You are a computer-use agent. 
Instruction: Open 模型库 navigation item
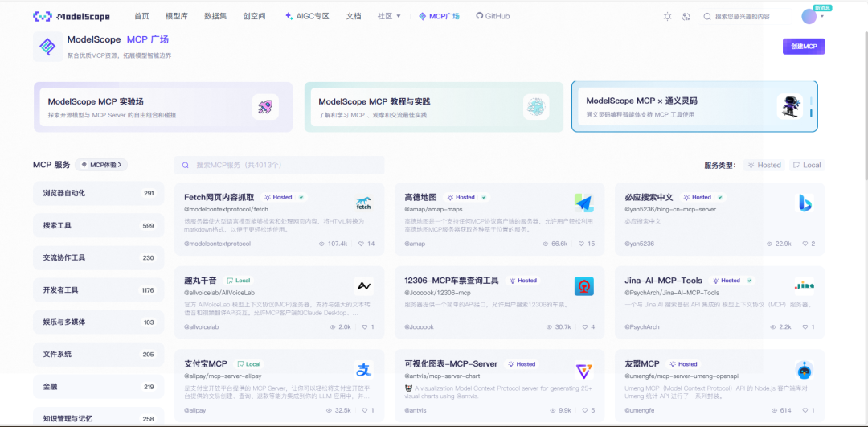(x=177, y=17)
